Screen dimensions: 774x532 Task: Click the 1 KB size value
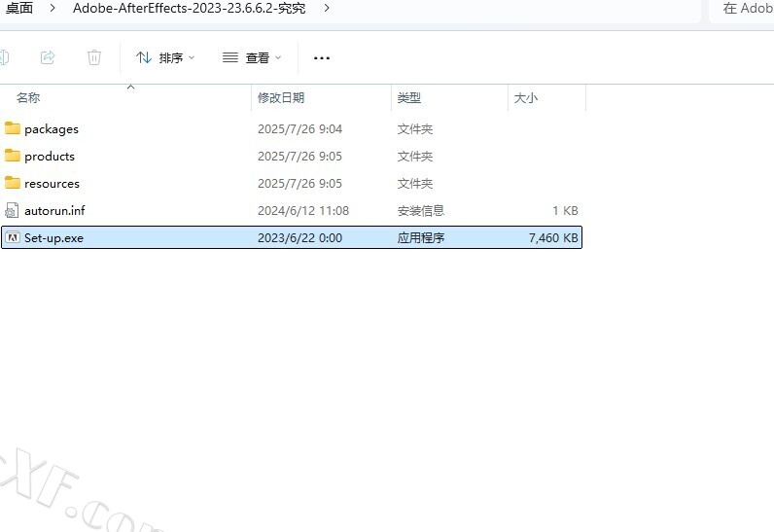(x=565, y=211)
